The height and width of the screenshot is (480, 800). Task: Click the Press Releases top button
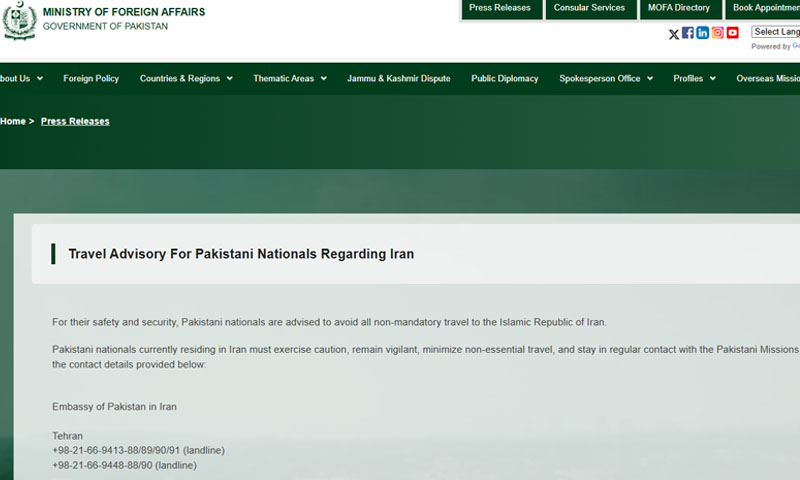[x=500, y=8]
